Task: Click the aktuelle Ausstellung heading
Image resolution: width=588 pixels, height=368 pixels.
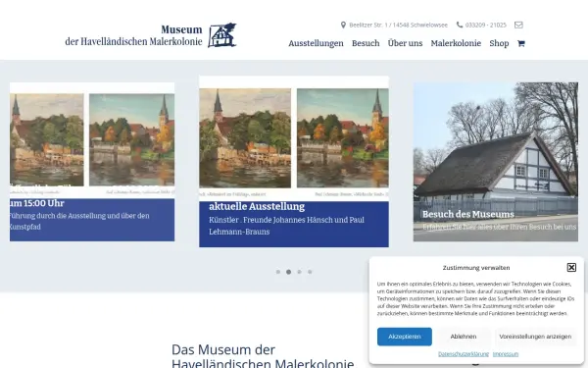Action: click(x=257, y=206)
